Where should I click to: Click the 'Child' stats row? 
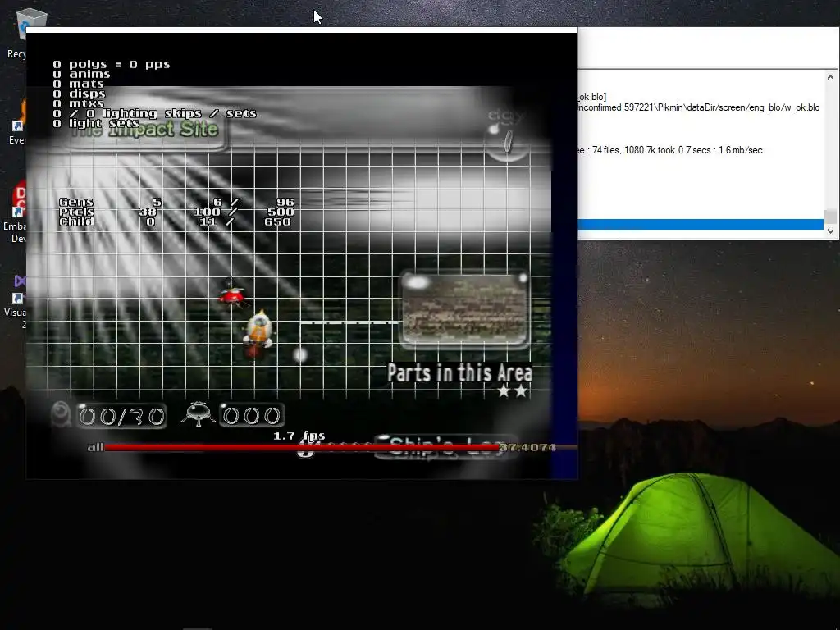pos(176,221)
